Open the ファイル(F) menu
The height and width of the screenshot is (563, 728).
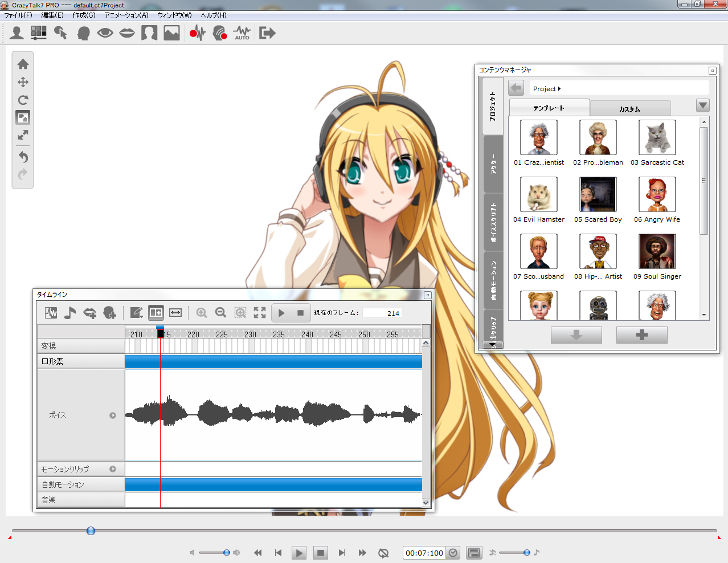tap(18, 15)
